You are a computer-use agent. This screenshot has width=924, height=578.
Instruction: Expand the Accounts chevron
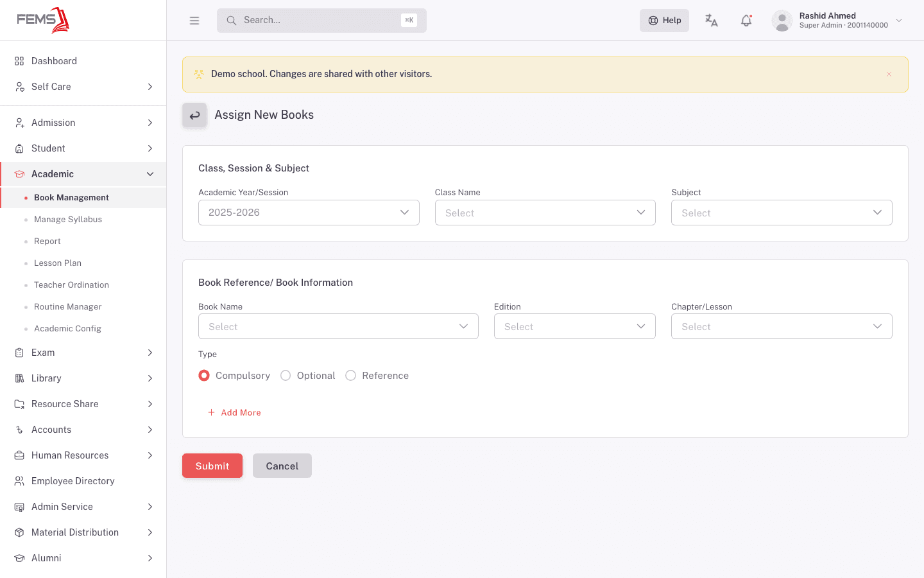click(x=150, y=430)
